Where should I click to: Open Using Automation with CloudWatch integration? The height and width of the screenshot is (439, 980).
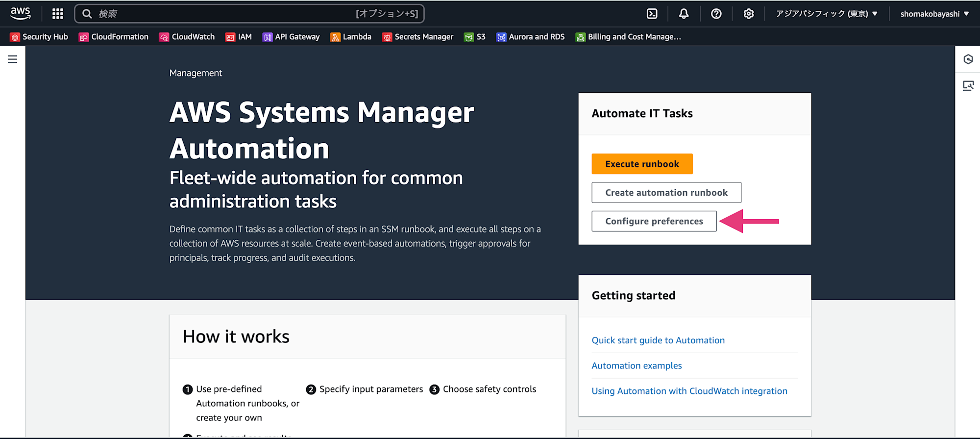coord(689,391)
